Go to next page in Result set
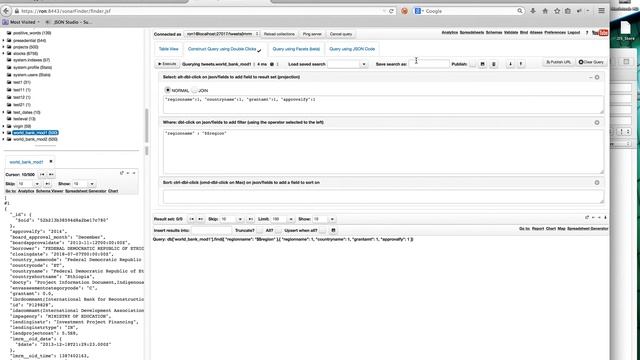640x360 pixels. click(x=200, y=219)
